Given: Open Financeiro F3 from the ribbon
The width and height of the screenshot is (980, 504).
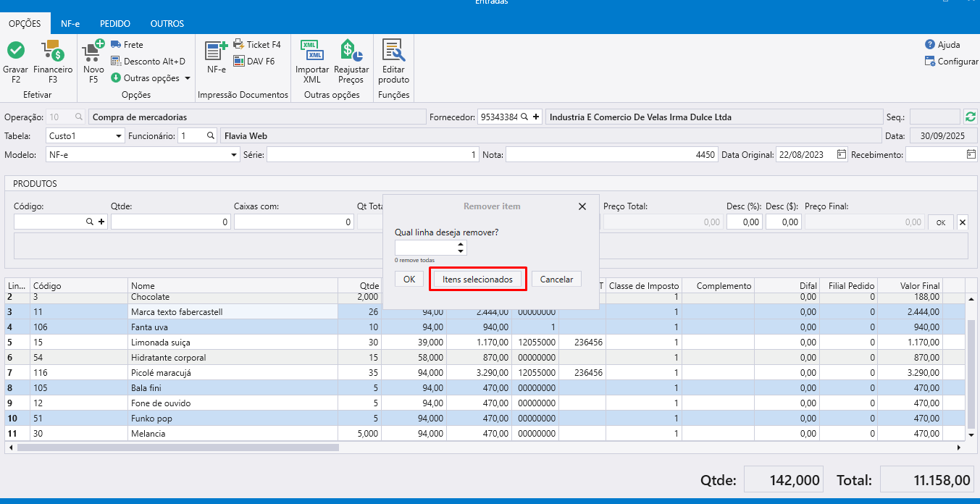Looking at the screenshot, I should click(52, 51).
